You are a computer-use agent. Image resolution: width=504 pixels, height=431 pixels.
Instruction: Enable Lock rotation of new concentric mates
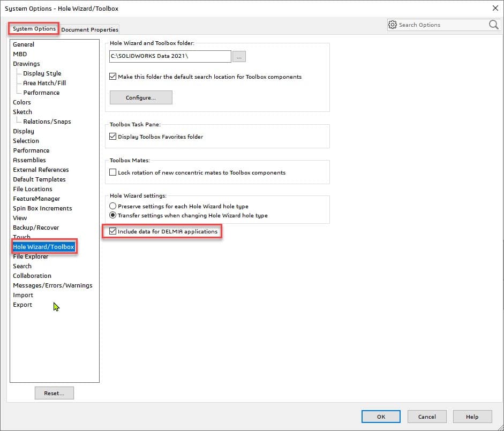[112, 172]
